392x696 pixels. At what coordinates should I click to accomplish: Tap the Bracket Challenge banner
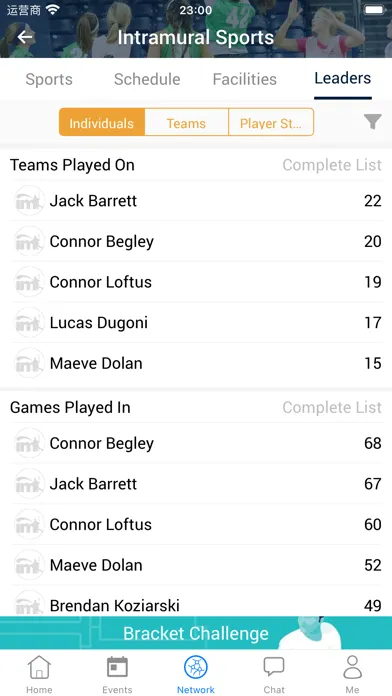coord(196,633)
